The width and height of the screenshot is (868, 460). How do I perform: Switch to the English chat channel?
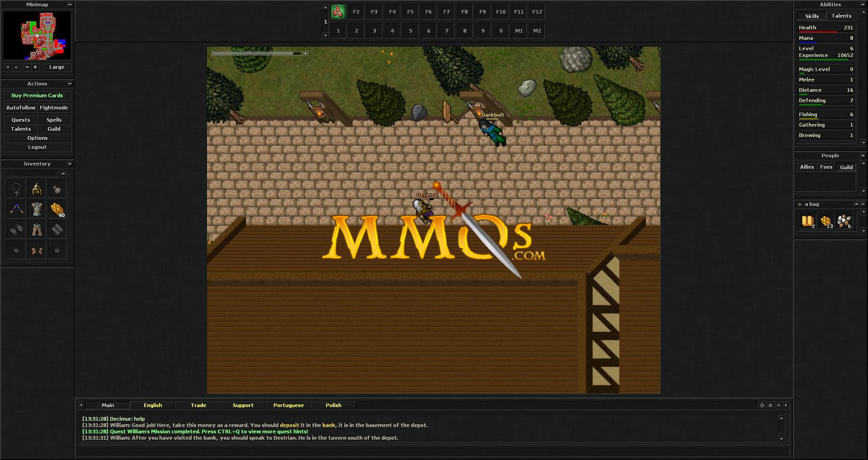pyautogui.click(x=153, y=405)
